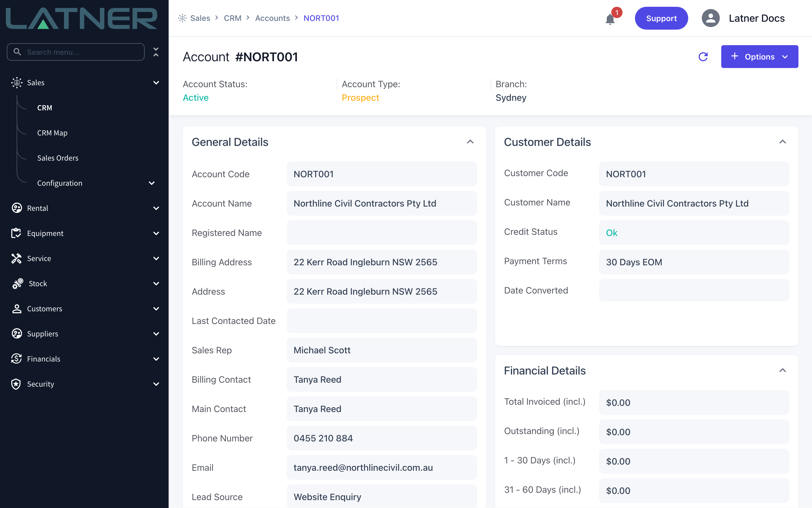Click the empty Date Converted field
Screen dimensions: 812x508
point(694,290)
